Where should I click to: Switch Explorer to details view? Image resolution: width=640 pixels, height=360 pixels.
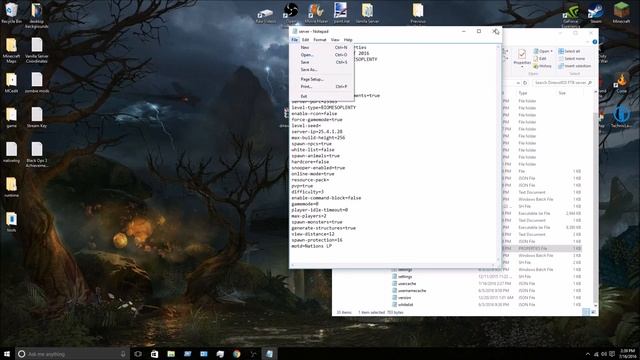[x=586, y=312]
